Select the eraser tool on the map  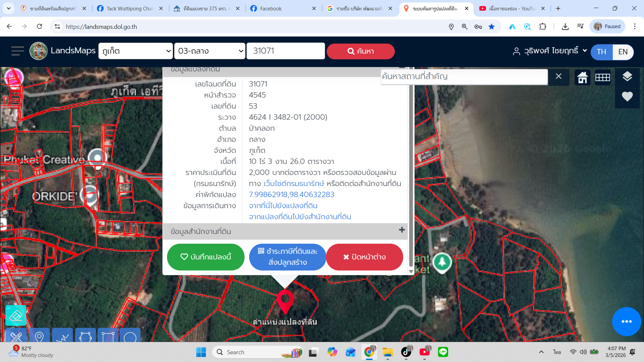pos(16,315)
